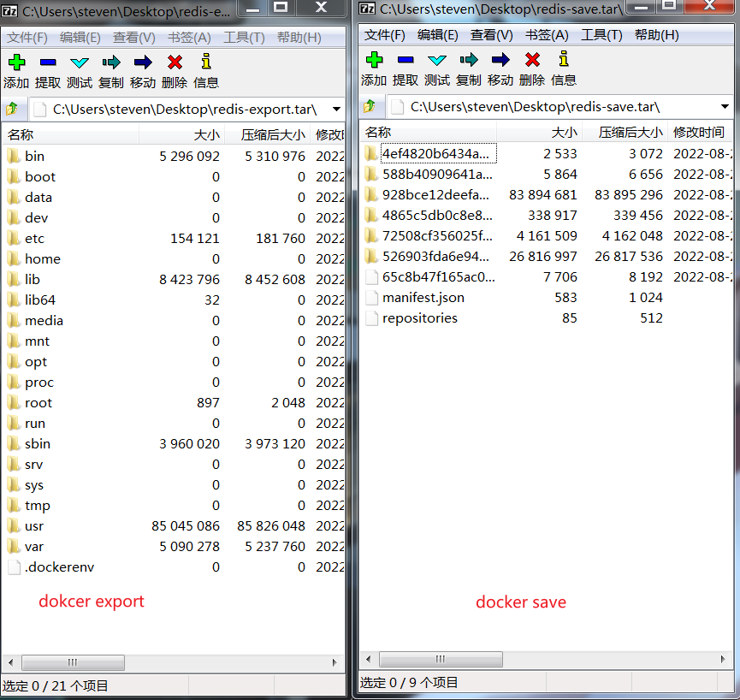Select the media folder row

[x=174, y=321]
